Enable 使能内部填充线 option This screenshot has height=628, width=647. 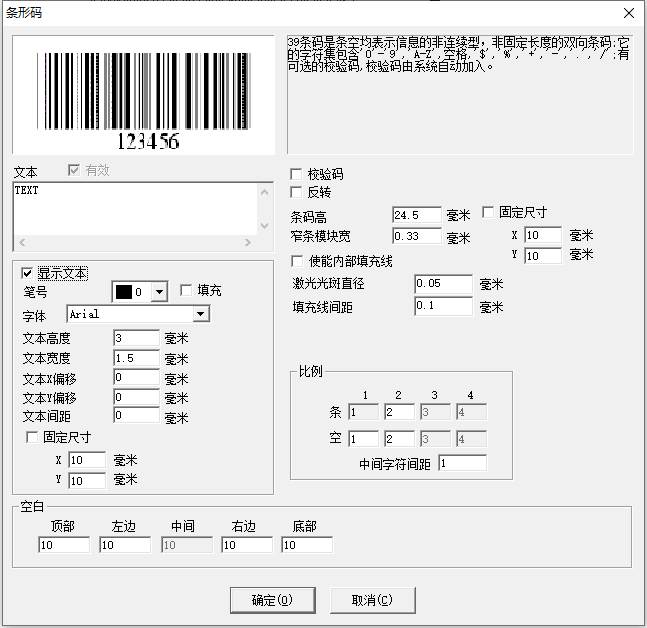297,261
